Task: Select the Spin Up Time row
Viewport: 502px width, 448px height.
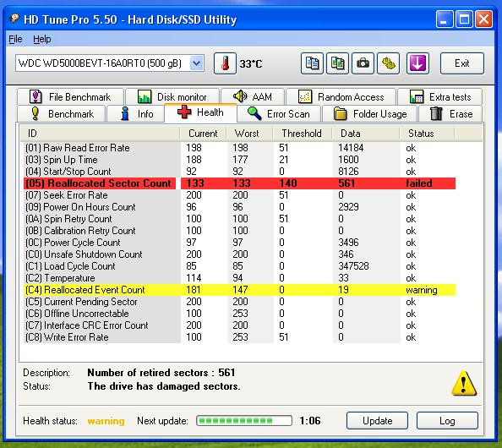Action: pyautogui.click(x=239, y=160)
